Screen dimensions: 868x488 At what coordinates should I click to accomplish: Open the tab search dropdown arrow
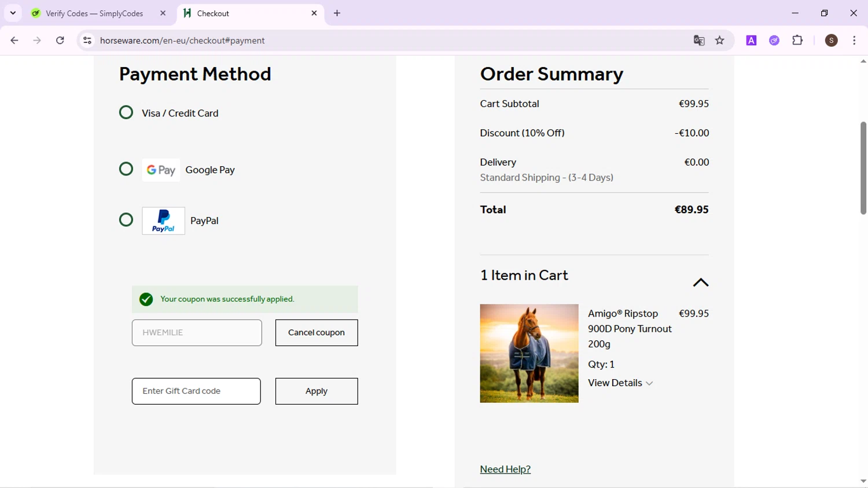13,13
